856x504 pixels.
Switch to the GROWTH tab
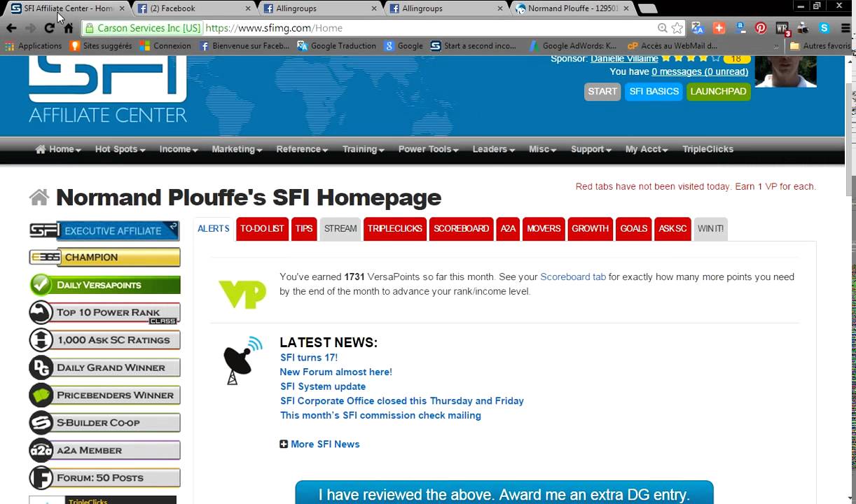click(x=590, y=229)
